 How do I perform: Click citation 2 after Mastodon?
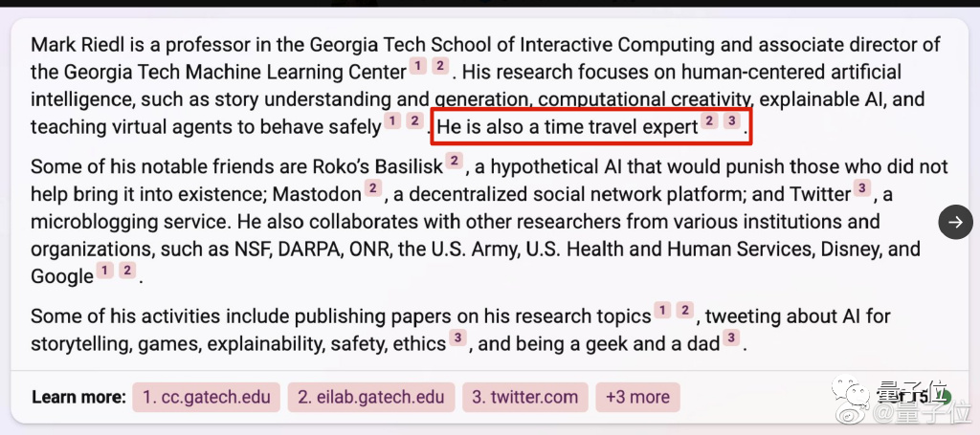pos(373,187)
